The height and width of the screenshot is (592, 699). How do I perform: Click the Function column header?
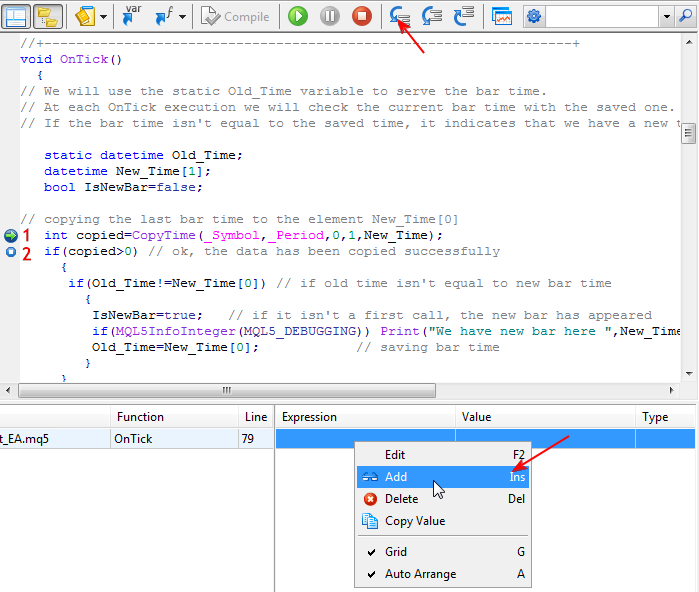pyautogui.click(x=174, y=417)
